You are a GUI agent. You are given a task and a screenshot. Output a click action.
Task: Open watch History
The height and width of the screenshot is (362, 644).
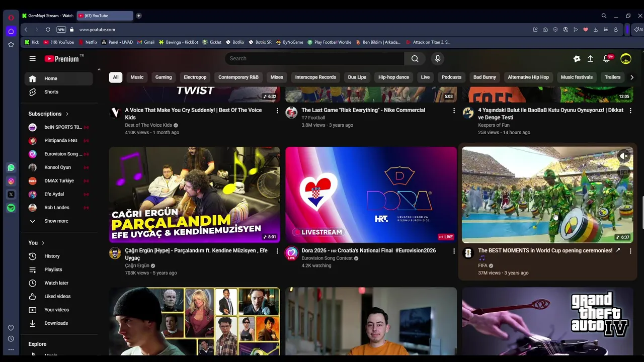click(x=58, y=256)
